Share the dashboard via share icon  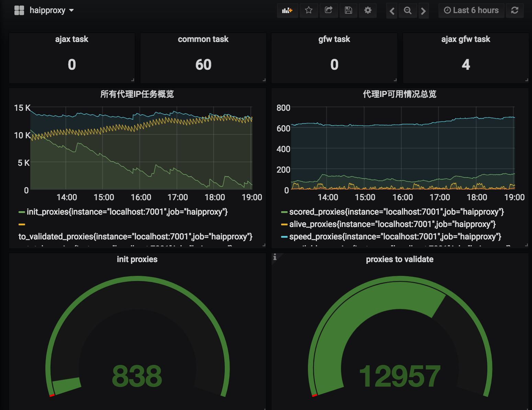329,10
